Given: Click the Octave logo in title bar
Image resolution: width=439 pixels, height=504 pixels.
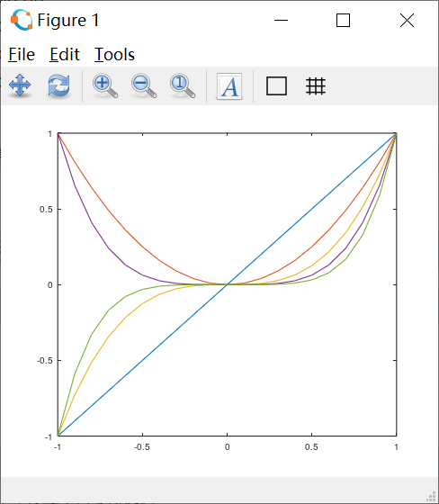Looking at the screenshot, I should coord(22,20).
